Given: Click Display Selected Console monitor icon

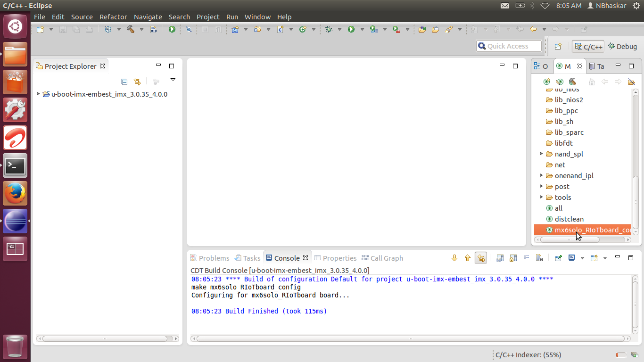Looking at the screenshot, I should 571,258.
